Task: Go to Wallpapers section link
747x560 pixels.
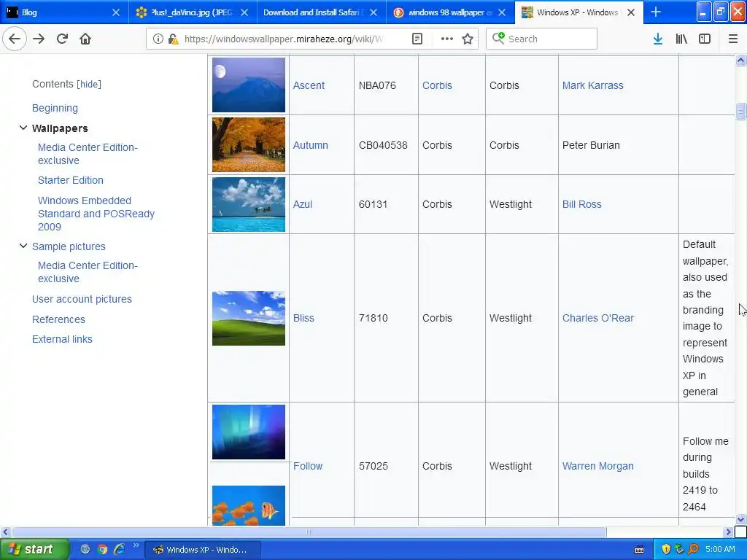Action: click(x=60, y=128)
